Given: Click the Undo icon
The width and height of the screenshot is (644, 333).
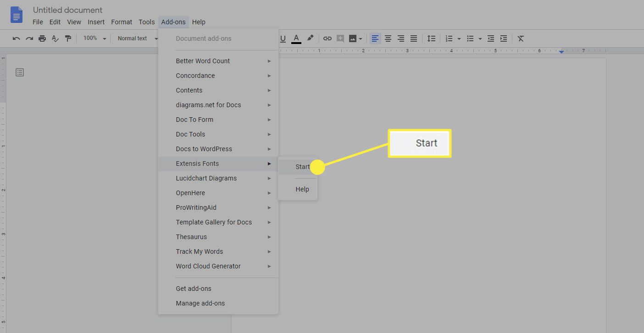Looking at the screenshot, I should 17,38.
